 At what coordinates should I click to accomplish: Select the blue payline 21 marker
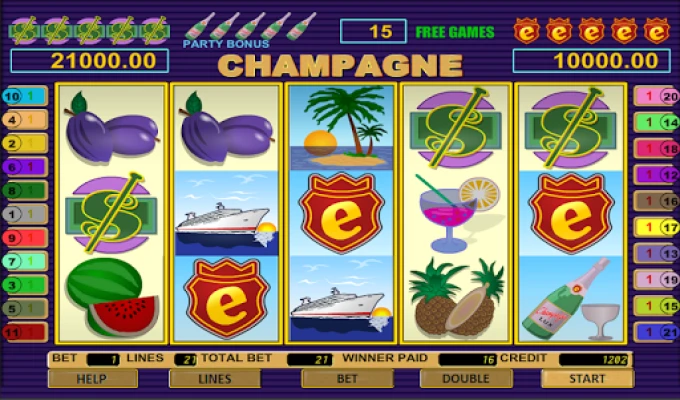[x=656, y=332]
